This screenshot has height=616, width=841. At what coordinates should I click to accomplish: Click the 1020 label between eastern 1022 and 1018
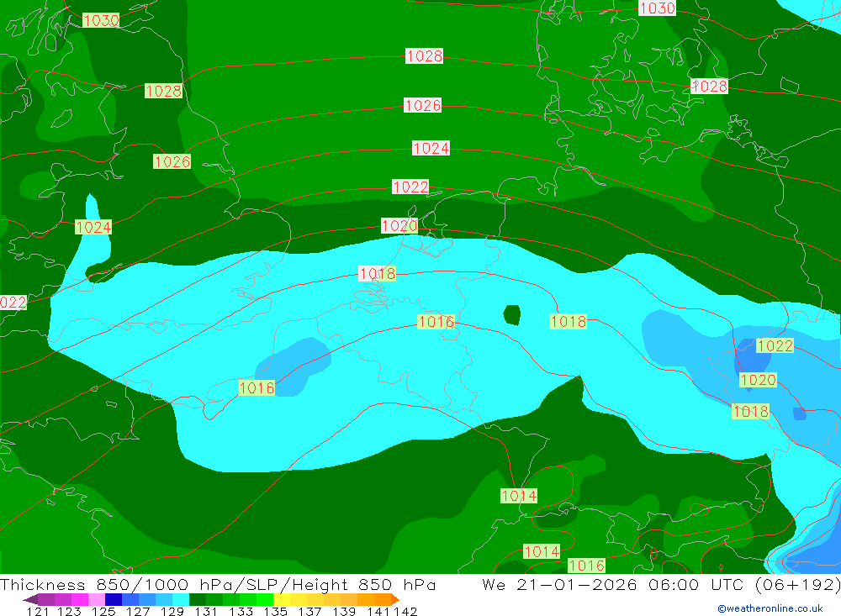pos(758,380)
